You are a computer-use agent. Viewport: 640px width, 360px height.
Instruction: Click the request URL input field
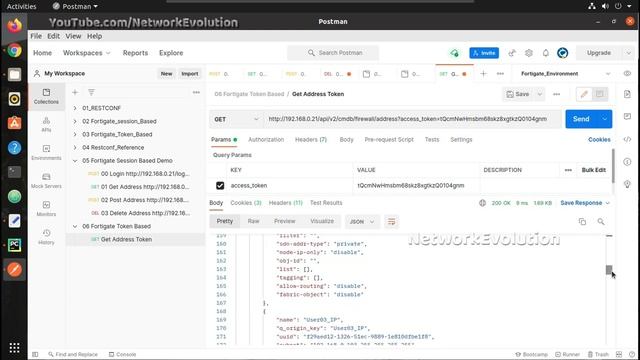pos(412,119)
